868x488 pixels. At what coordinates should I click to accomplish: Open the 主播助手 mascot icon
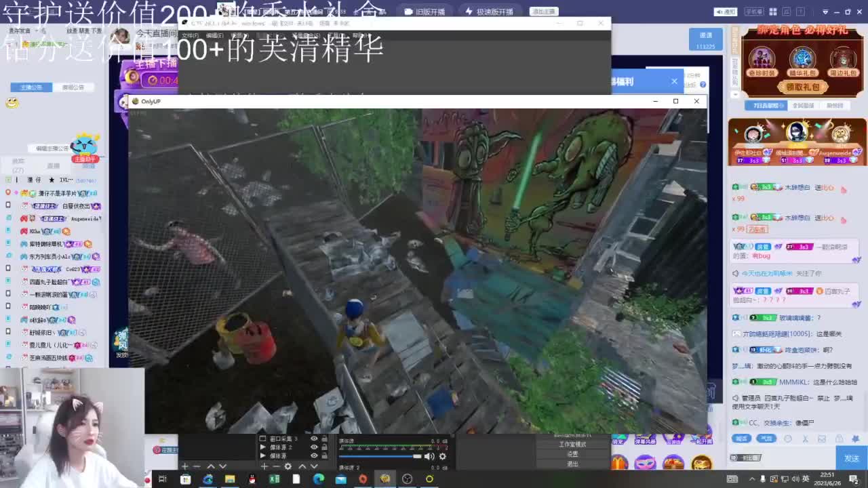[x=85, y=147]
